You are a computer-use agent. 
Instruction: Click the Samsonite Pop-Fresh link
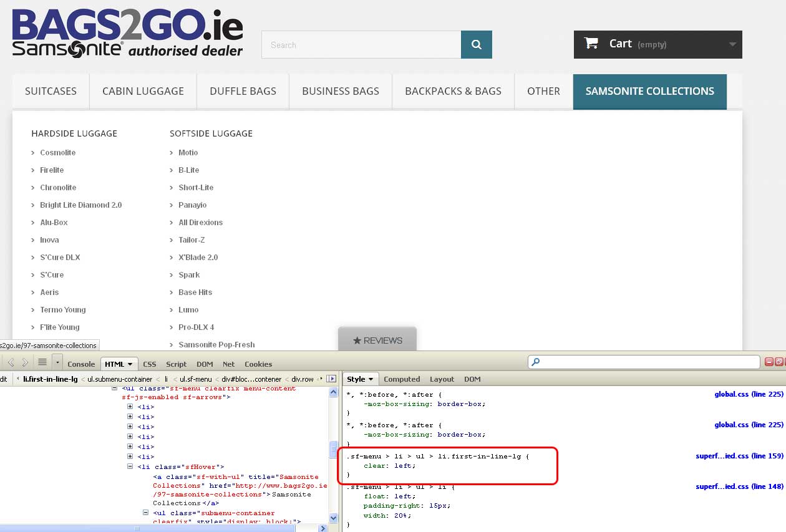click(216, 344)
